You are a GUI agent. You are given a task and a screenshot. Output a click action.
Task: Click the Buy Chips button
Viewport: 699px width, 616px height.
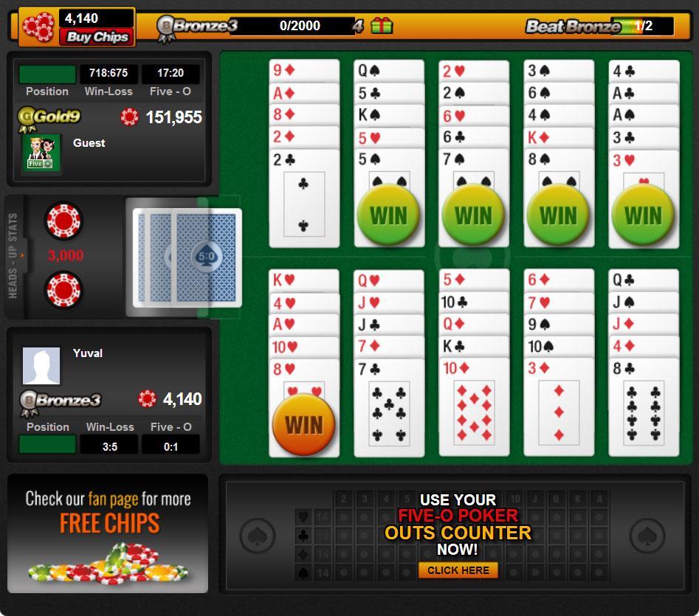(97, 37)
